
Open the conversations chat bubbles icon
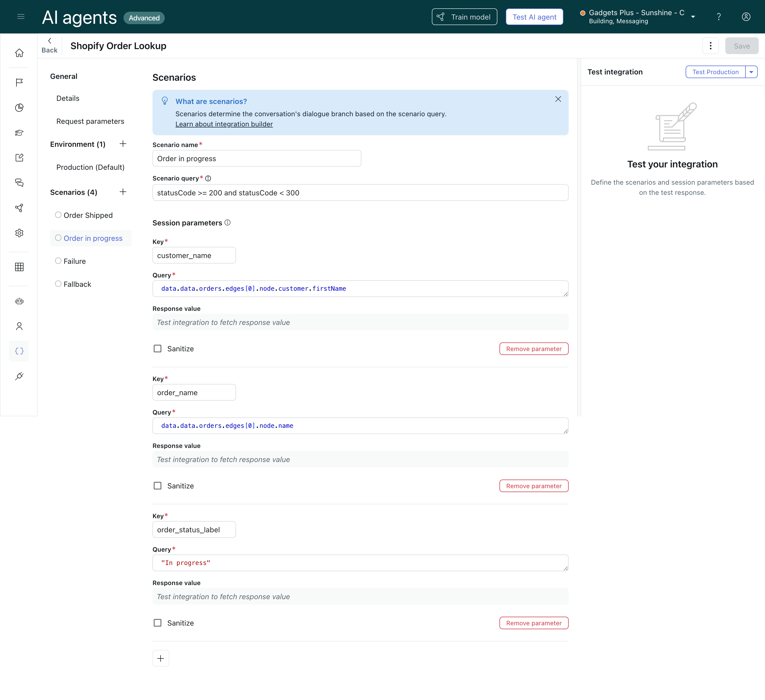pyautogui.click(x=19, y=183)
